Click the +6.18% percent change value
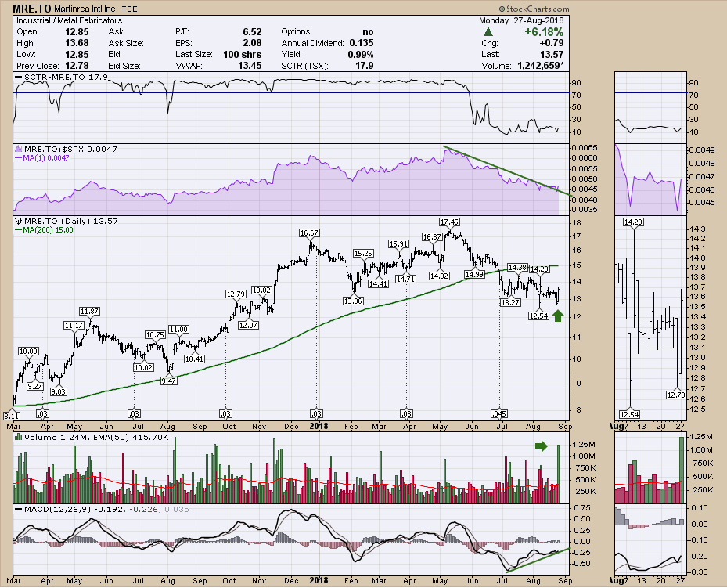The image size is (727, 588). (544, 32)
